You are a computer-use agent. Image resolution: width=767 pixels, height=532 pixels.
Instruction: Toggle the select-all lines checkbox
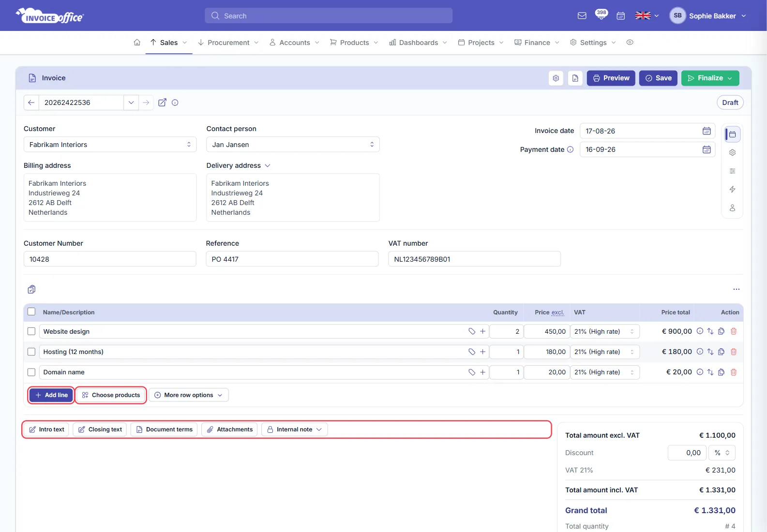[31, 312]
